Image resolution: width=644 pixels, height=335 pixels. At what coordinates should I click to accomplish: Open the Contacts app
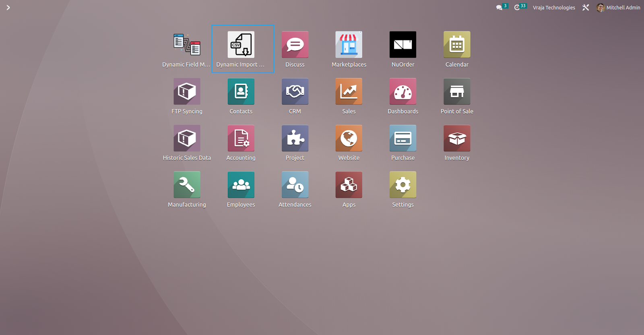coord(241,91)
